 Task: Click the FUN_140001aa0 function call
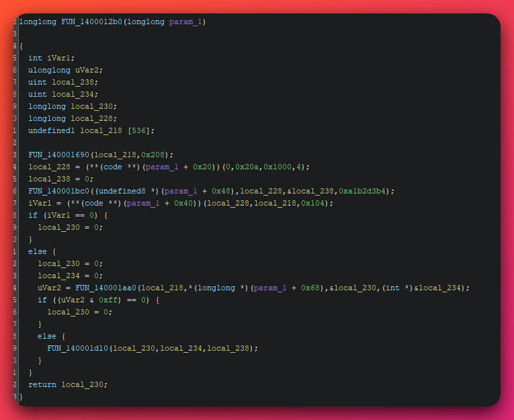(105, 288)
